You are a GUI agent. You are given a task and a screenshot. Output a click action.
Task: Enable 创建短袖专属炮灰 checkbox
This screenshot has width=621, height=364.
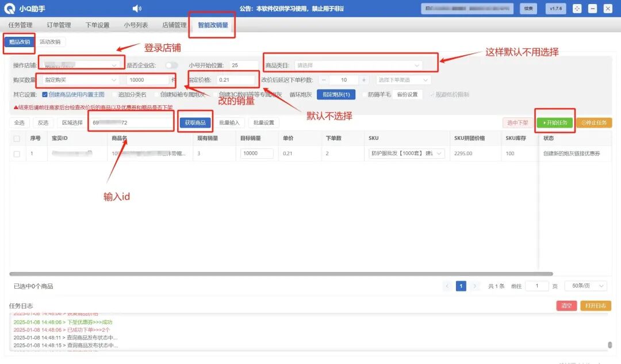point(156,95)
